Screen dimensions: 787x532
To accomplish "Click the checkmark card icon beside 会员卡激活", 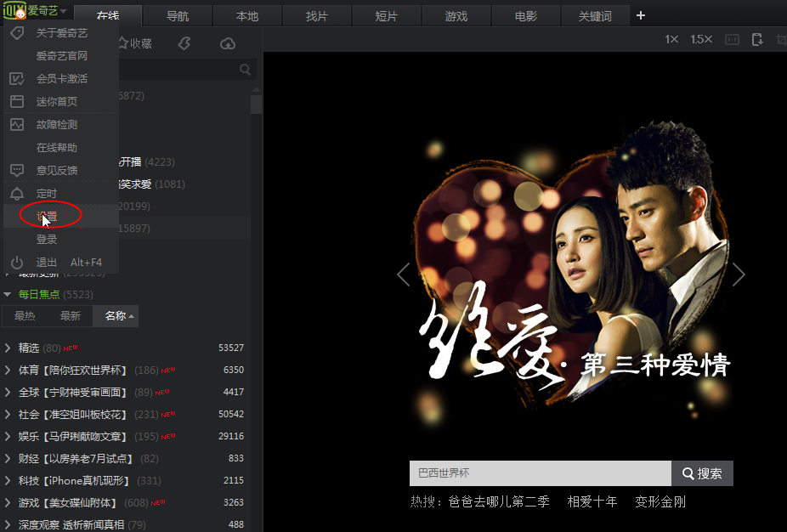I will click(17, 79).
